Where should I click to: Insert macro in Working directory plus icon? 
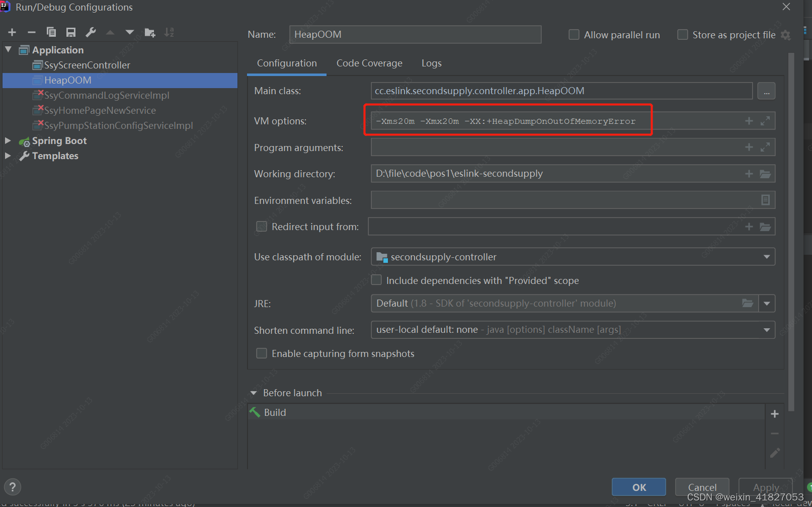tap(749, 174)
